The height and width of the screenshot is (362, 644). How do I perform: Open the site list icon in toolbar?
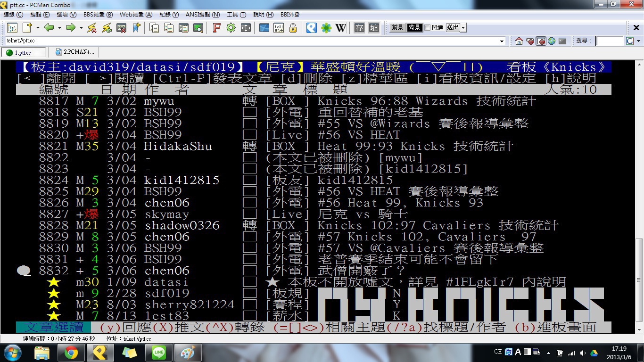pos(12,28)
